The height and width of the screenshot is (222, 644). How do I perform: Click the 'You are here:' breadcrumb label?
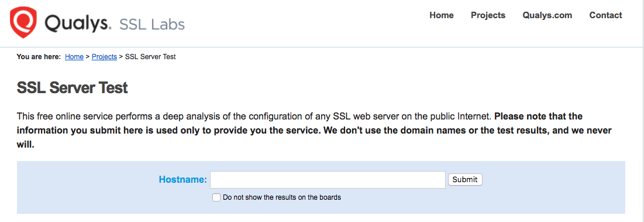[x=39, y=57]
